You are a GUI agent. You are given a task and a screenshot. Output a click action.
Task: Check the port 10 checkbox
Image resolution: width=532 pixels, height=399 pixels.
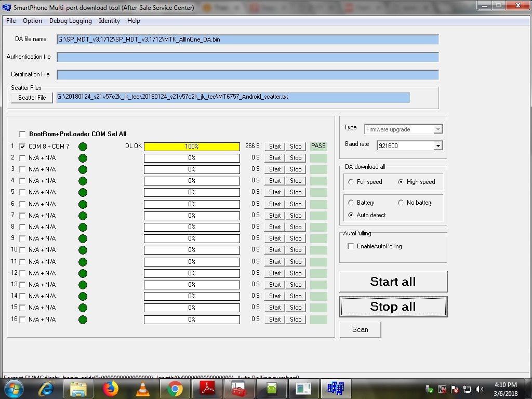click(x=22, y=250)
